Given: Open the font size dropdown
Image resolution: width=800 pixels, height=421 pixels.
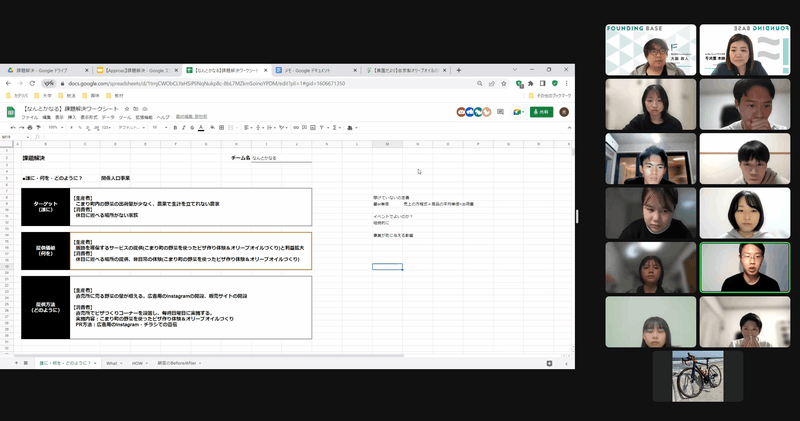Looking at the screenshot, I should click(160, 128).
